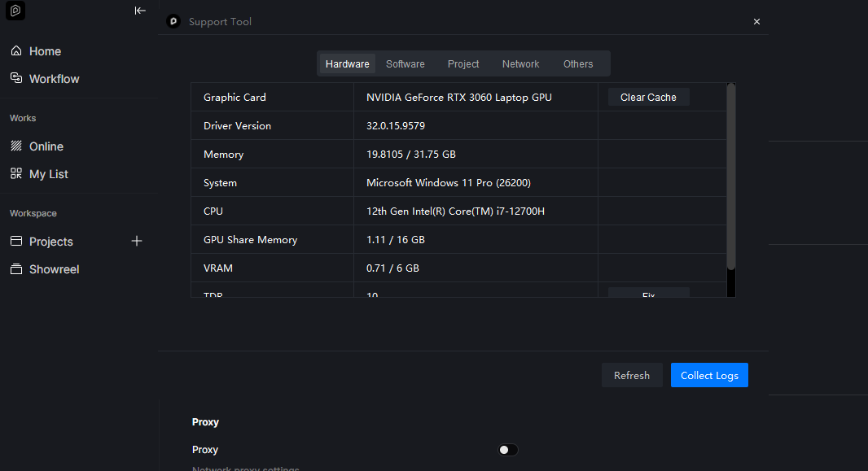Switch to the Software tab
The height and width of the screenshot is (471, 868).
[x=406, y=64]
